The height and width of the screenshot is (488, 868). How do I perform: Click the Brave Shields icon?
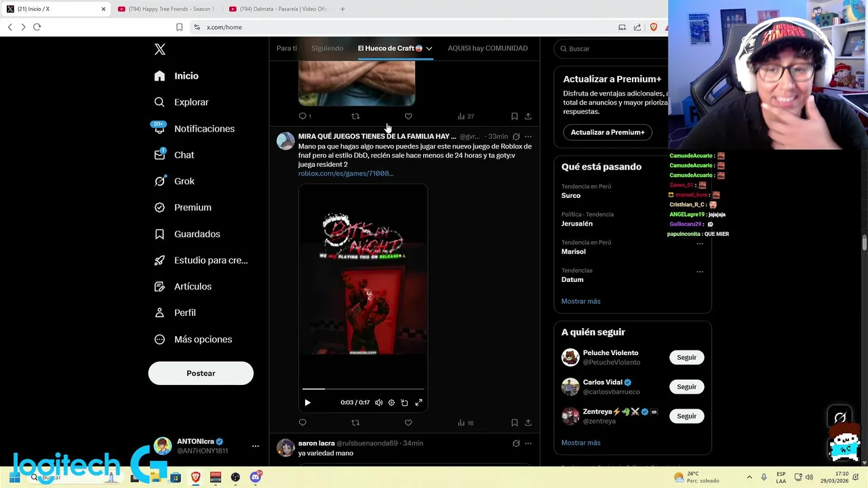coord(654,27)
